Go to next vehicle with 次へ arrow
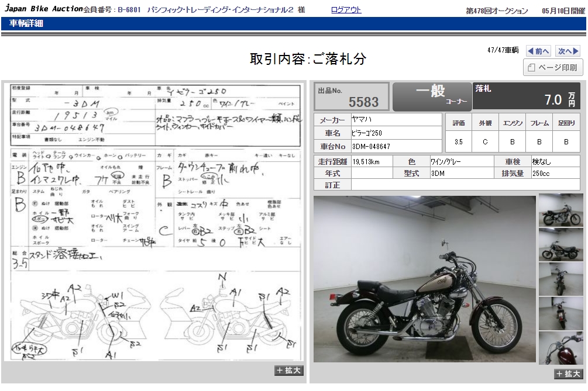Screen dimensions: 588x391 (568, 51)
